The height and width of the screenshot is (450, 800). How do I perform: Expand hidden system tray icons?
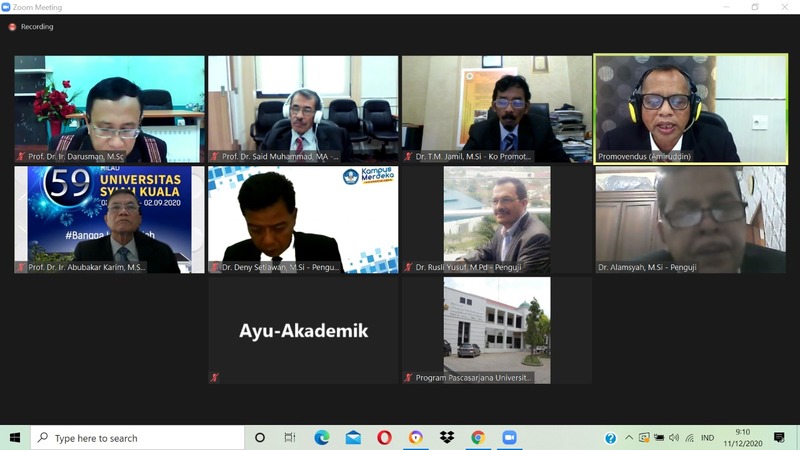[629, 438]
